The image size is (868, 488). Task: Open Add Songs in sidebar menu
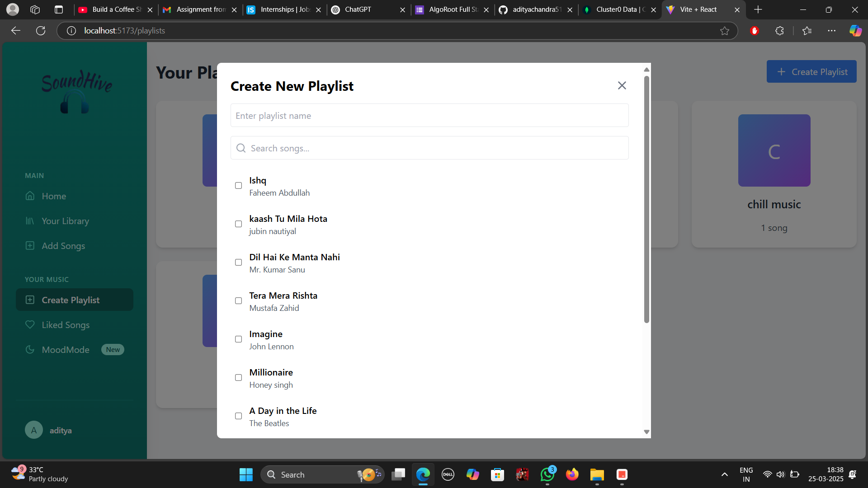pos(63,246)
